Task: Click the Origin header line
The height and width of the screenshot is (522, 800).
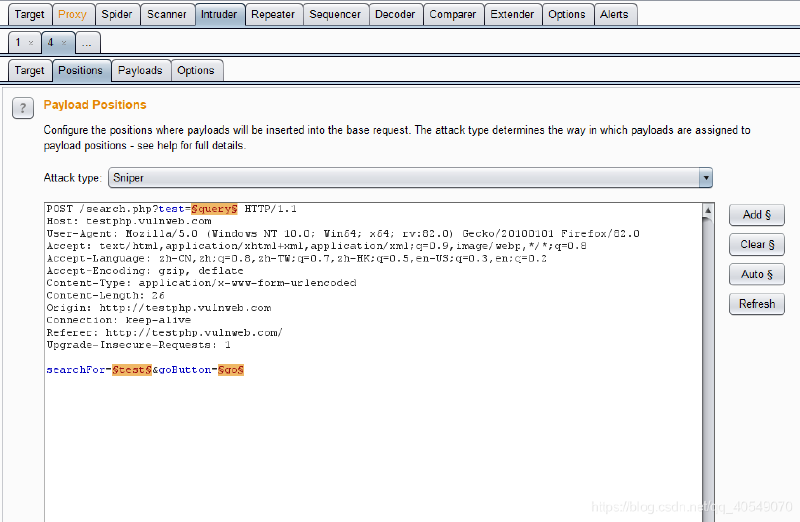Action: click(x=159, y=308)
